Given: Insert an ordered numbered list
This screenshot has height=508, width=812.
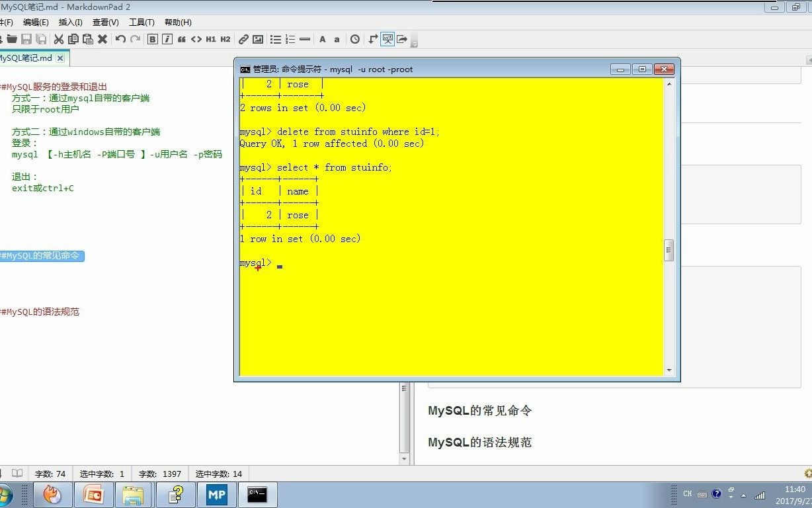Looking at the screenshot, I should (x=290, y=39).
